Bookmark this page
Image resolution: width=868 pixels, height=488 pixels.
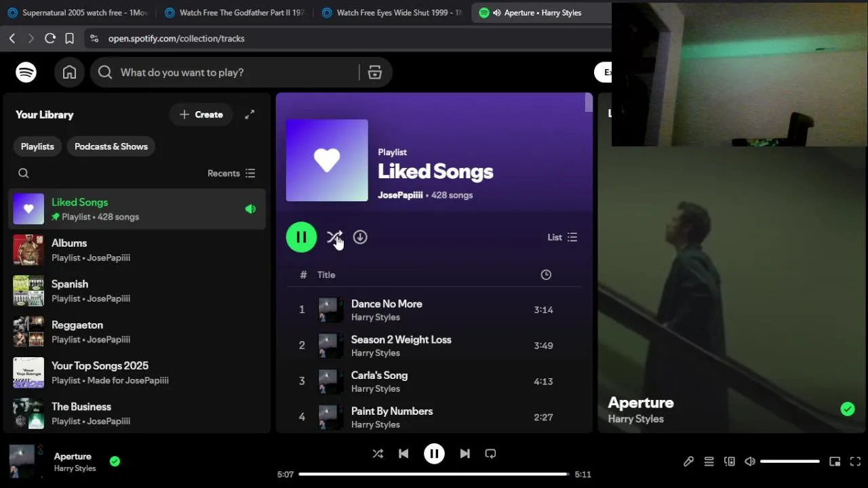click(x=69, y=39)
